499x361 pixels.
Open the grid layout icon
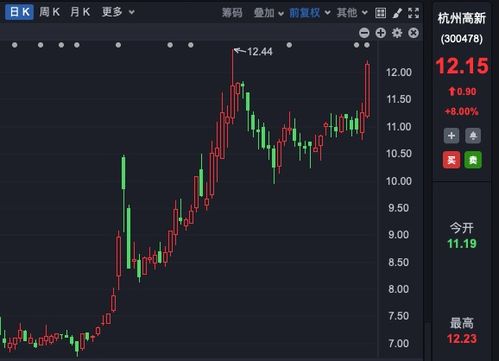380,13
